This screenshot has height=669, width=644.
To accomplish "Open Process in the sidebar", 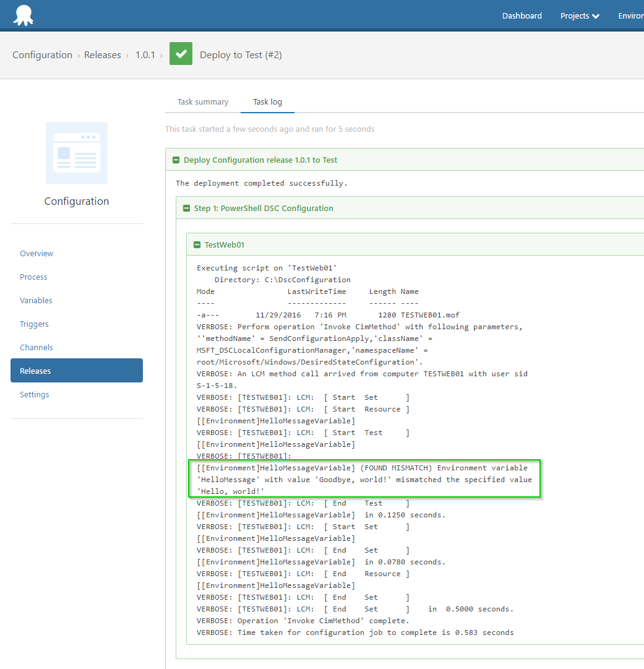I will tap(33, 277).
